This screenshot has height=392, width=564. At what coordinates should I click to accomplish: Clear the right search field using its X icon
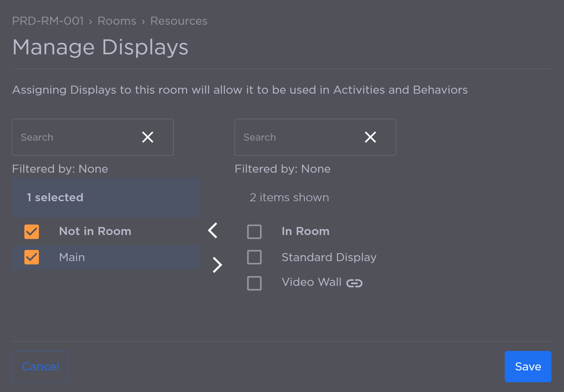click(370, 137)
